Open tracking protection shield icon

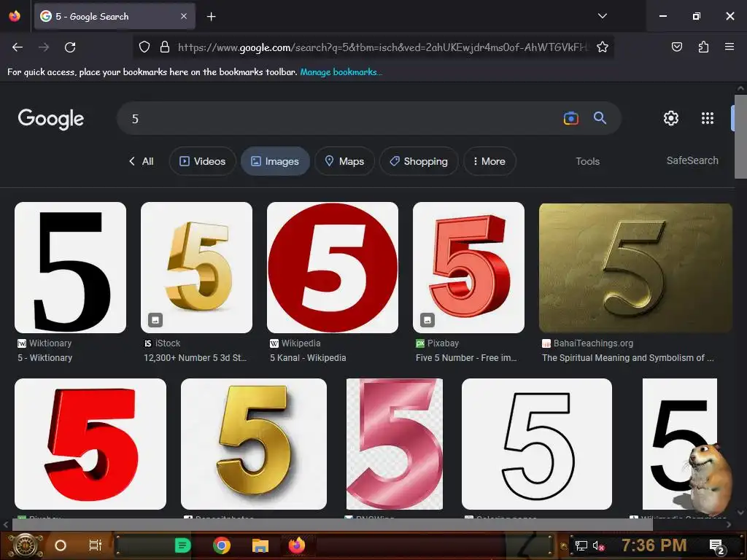(x=144, y=47)
